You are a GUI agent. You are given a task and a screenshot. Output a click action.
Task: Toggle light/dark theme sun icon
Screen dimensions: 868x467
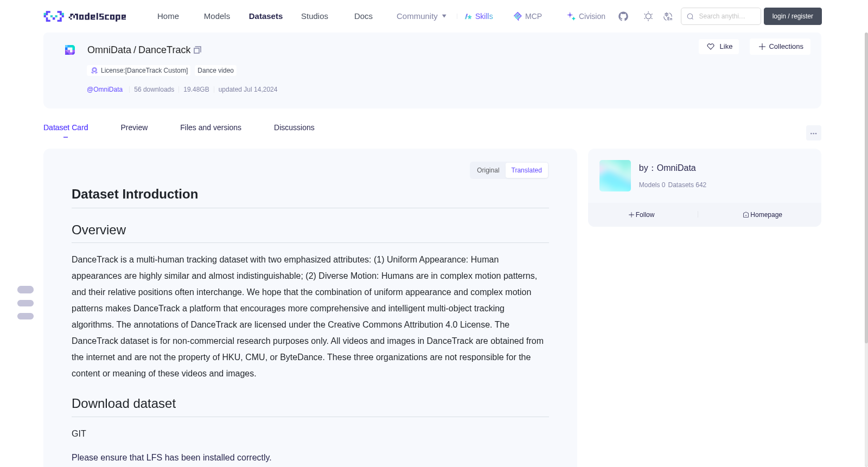pos(648,16)
